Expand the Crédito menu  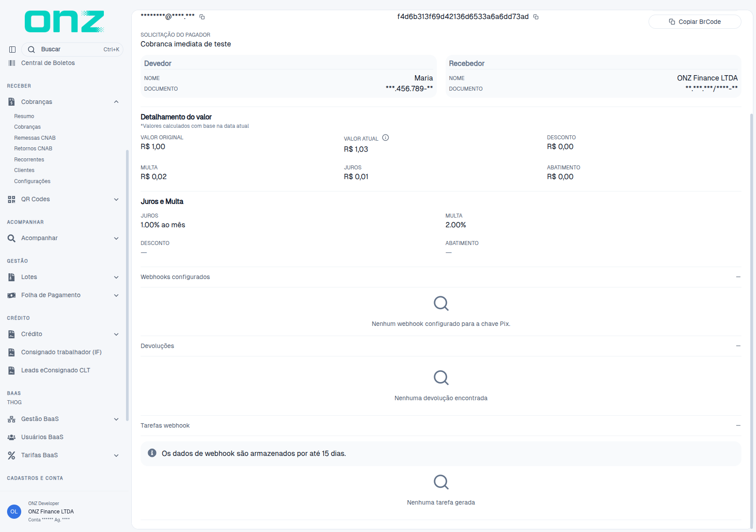(x=116, y=334)
